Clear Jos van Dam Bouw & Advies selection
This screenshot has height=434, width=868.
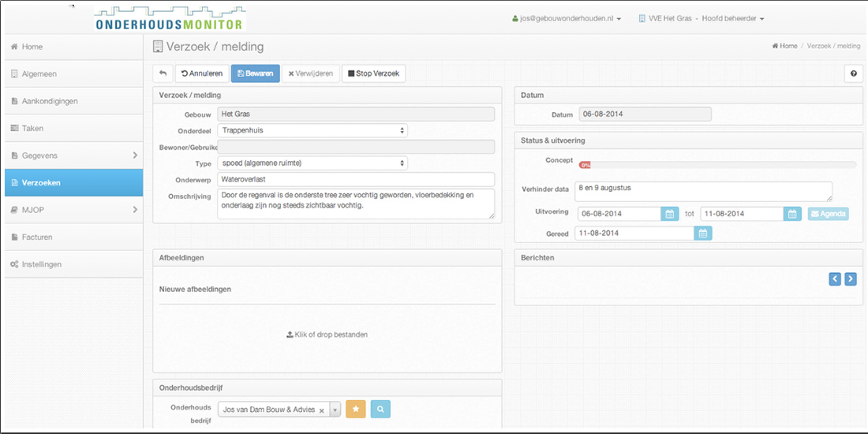tap(321, 410)
